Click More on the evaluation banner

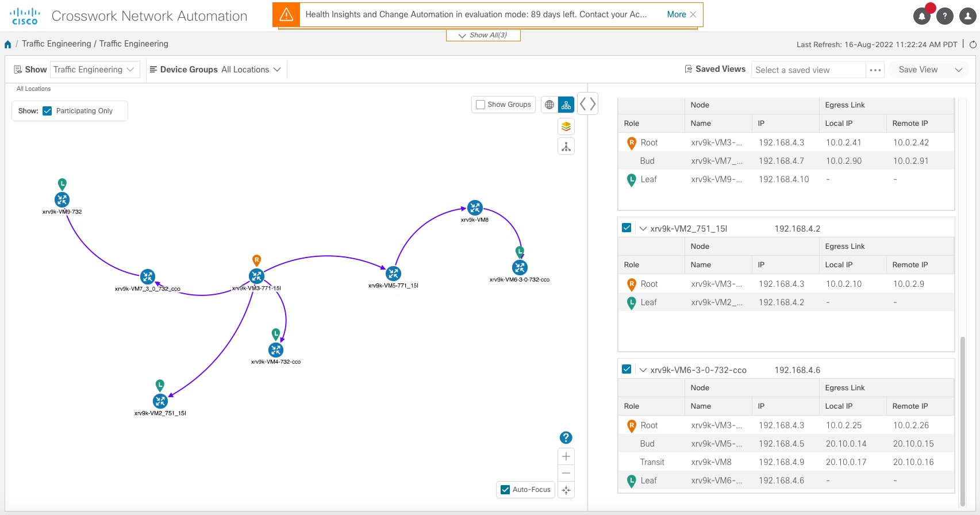coord(677,14)
